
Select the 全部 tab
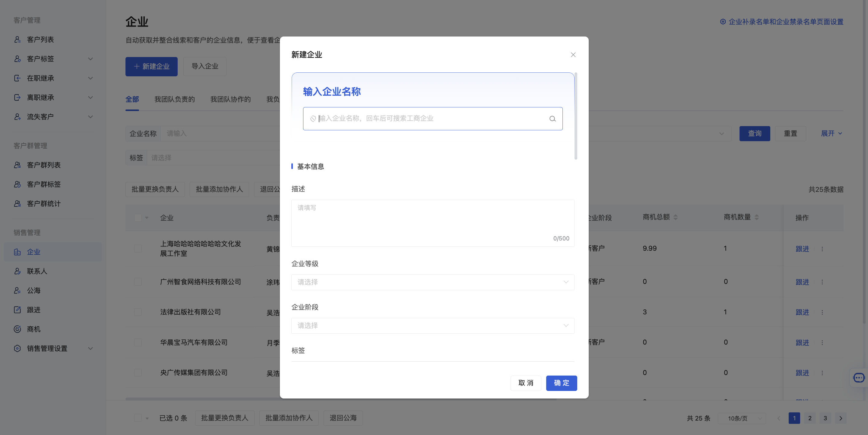(x=132, y=100)
